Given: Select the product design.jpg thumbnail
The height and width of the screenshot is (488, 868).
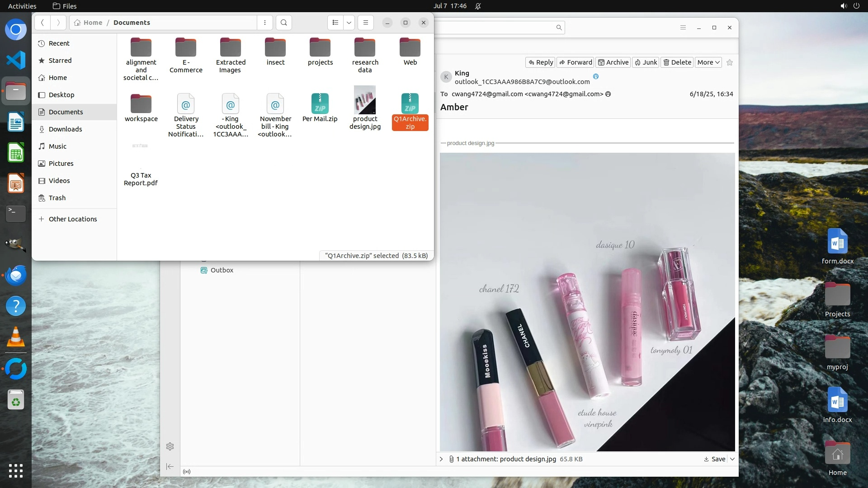Looking at the screenshot, I should pos(365,100).
